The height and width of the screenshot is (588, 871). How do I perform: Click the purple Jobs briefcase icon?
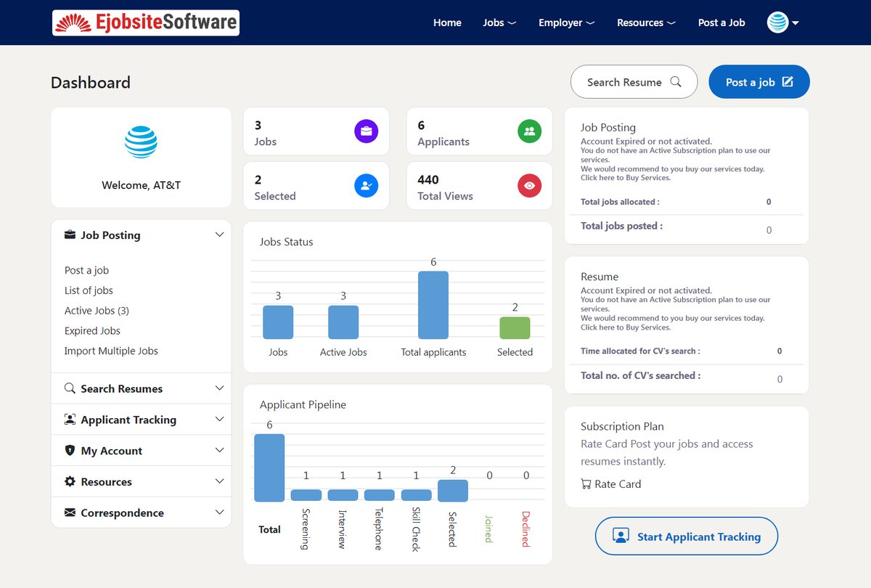367,131
